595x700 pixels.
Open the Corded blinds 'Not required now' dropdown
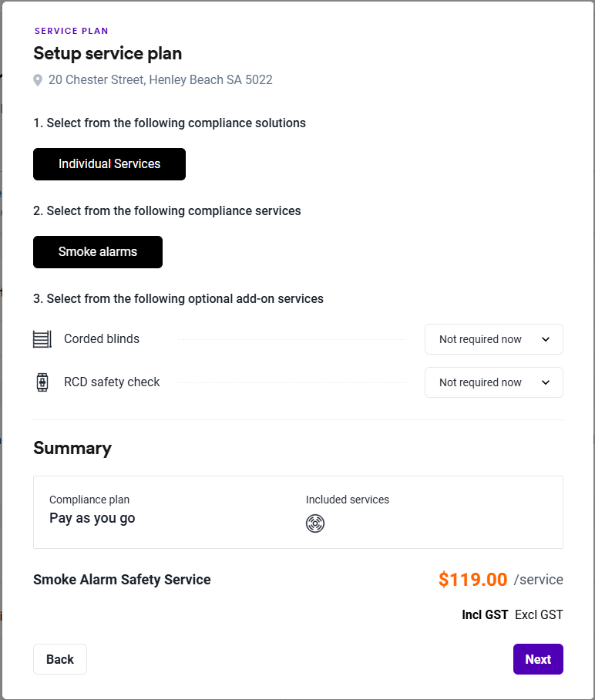coord(494,339)
